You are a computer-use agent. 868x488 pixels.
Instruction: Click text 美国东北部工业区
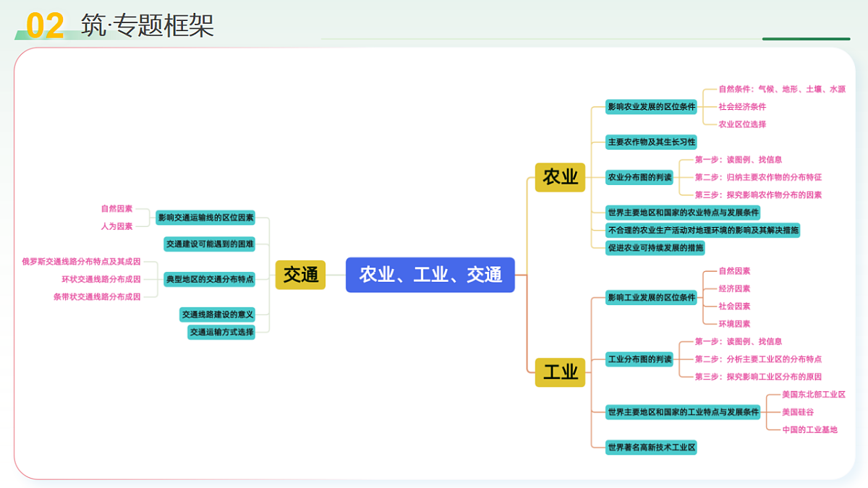point(814,395)
